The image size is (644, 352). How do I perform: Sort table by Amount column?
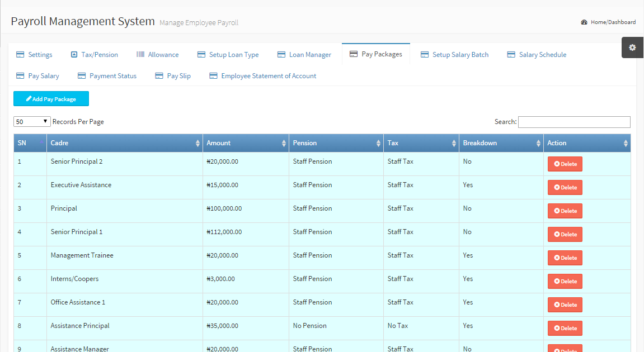click(246, 143)
